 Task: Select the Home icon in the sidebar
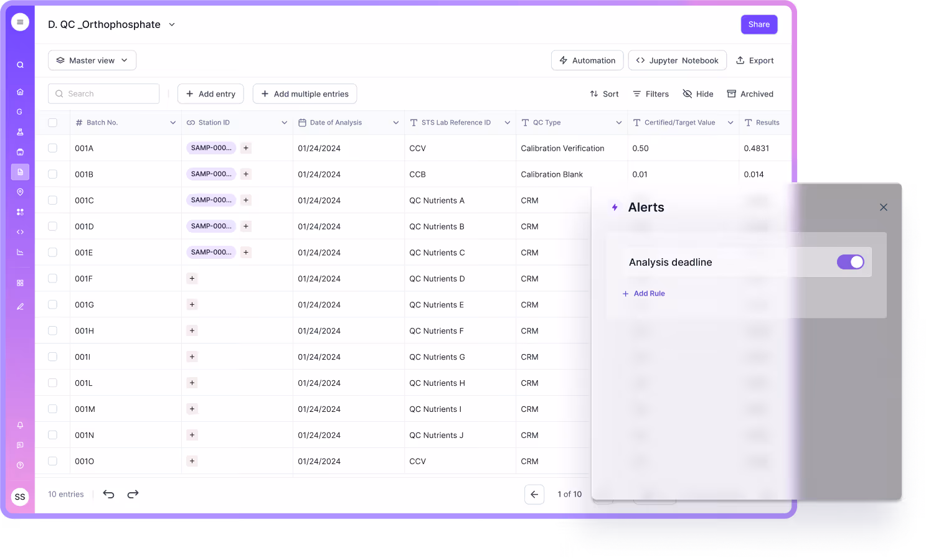click(19, 91)
